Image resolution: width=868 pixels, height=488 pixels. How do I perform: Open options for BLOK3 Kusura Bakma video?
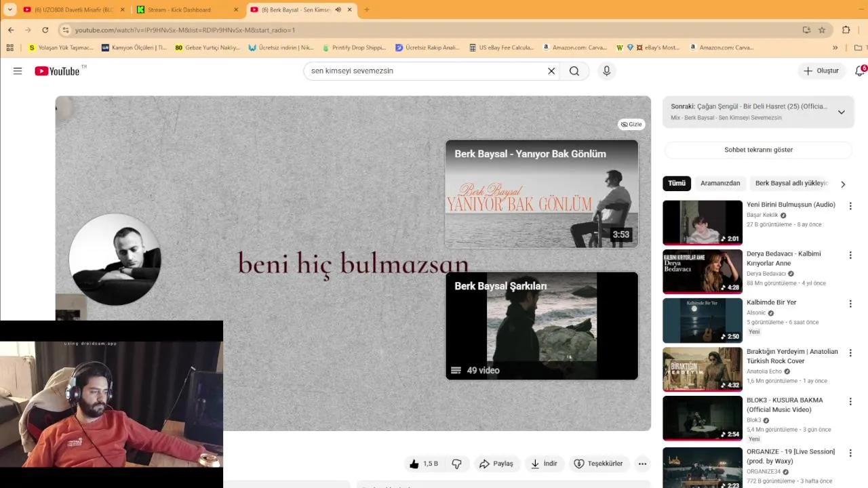tap(850, 401)
